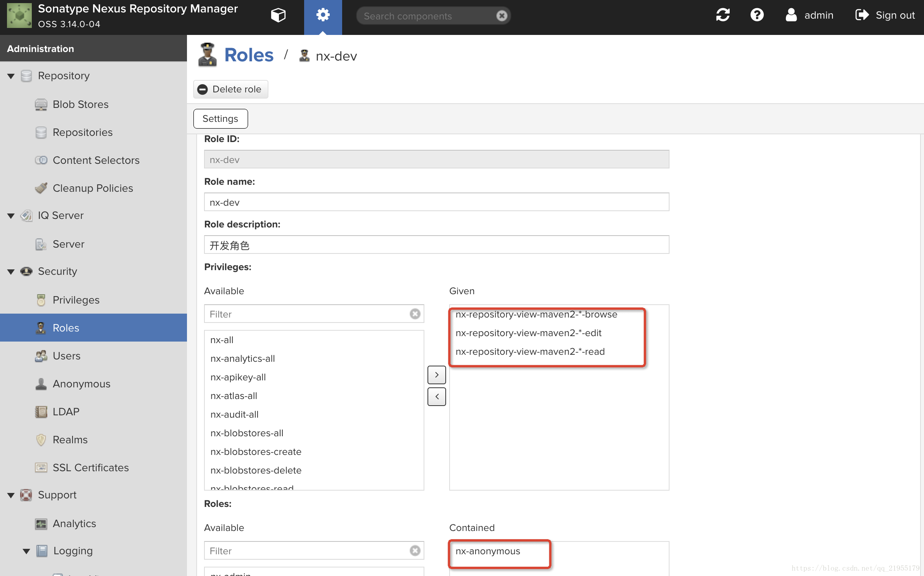Collapse the Support tree node
This screenshot has height=576, width=924.
pyautogui.click(x=11, y=495)
